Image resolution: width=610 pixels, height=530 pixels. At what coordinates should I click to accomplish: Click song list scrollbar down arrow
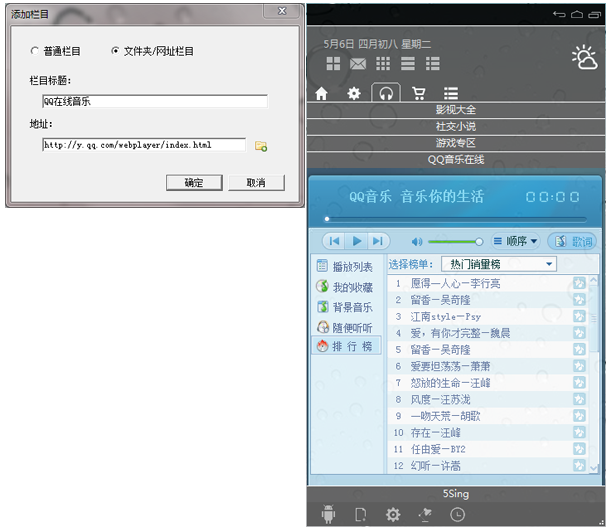coord(594,468)
